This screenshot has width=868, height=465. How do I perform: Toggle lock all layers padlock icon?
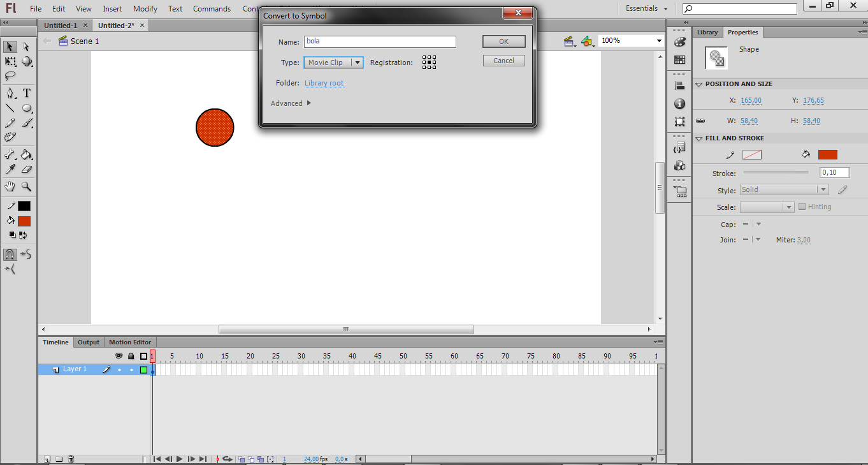pyautogui.click(x=131, y=356)
